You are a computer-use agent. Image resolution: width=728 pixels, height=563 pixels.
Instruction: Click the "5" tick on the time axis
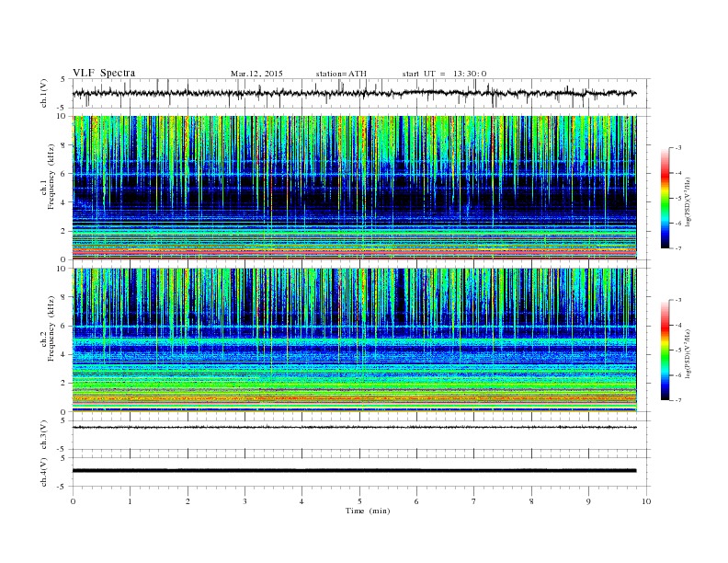[359, 501]
